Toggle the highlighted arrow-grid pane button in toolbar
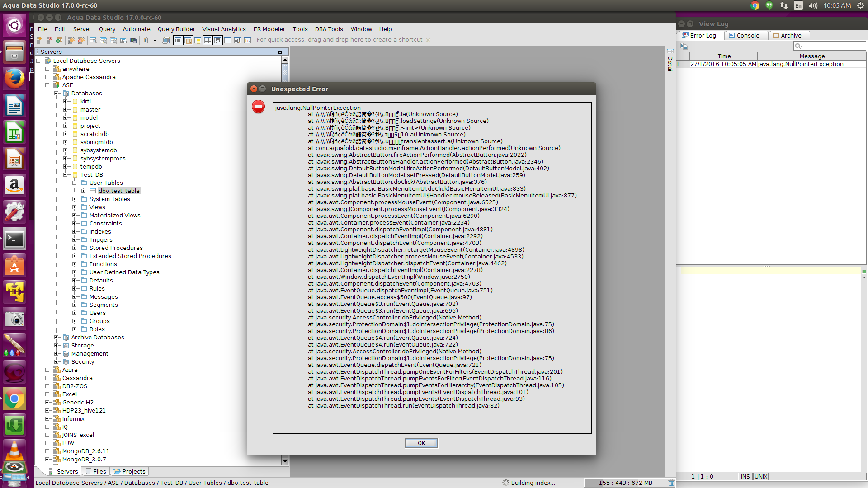Image resolution: width=868 pixels, height=488 pixels. (217, 40)
